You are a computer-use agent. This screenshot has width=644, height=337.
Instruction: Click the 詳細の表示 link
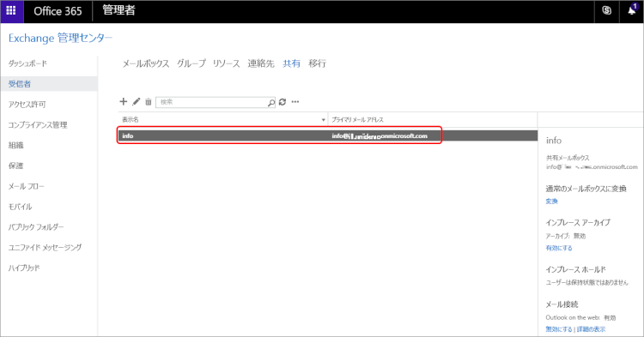(x=591, y=329)
